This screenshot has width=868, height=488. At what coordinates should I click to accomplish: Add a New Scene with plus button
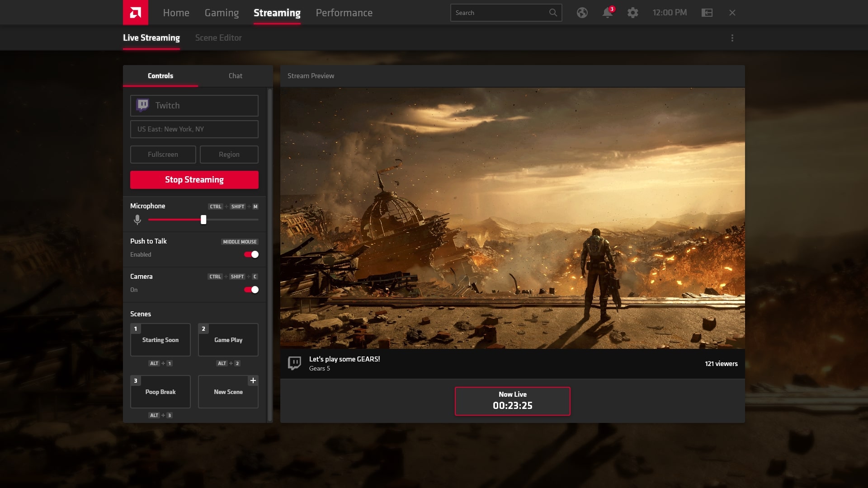pos(253,380)
